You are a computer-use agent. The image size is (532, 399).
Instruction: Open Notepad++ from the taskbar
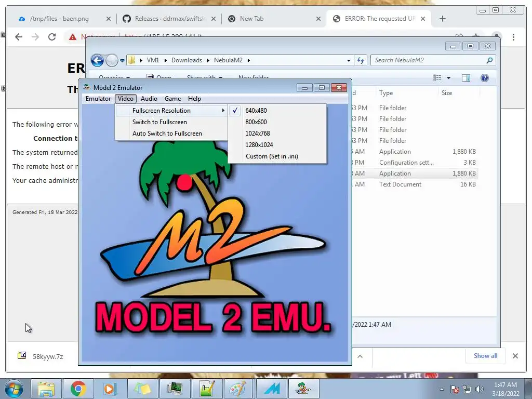pos(207,389)
